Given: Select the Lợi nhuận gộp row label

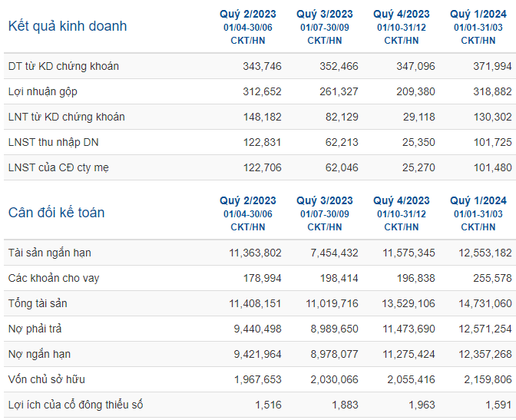Looking at the screenshot, I should pyautogui.click(x=43, y=92).
